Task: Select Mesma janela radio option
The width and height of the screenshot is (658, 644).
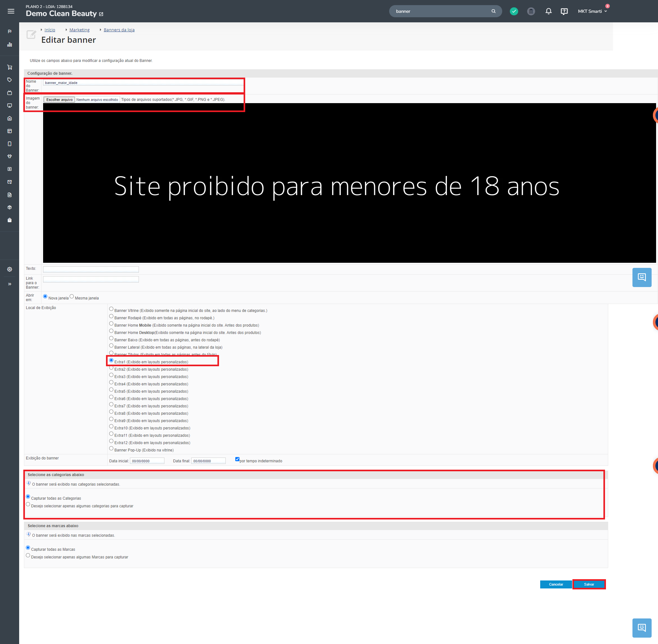Action: point(72,296)
